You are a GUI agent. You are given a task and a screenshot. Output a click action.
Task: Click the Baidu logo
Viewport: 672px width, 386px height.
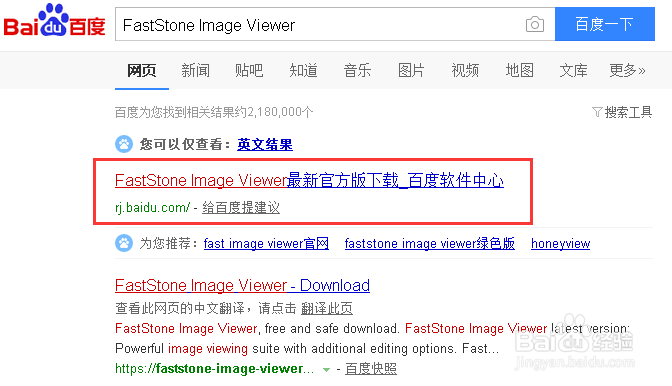pos(54,20)
